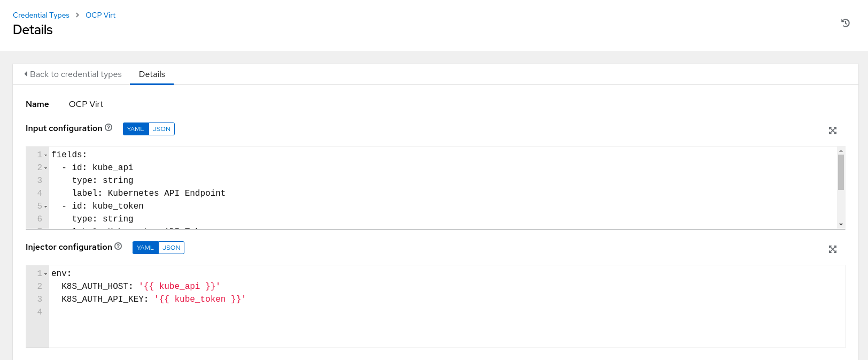Click the Input configuration help icon
The image size is (868, 360).
pos(108,127)
